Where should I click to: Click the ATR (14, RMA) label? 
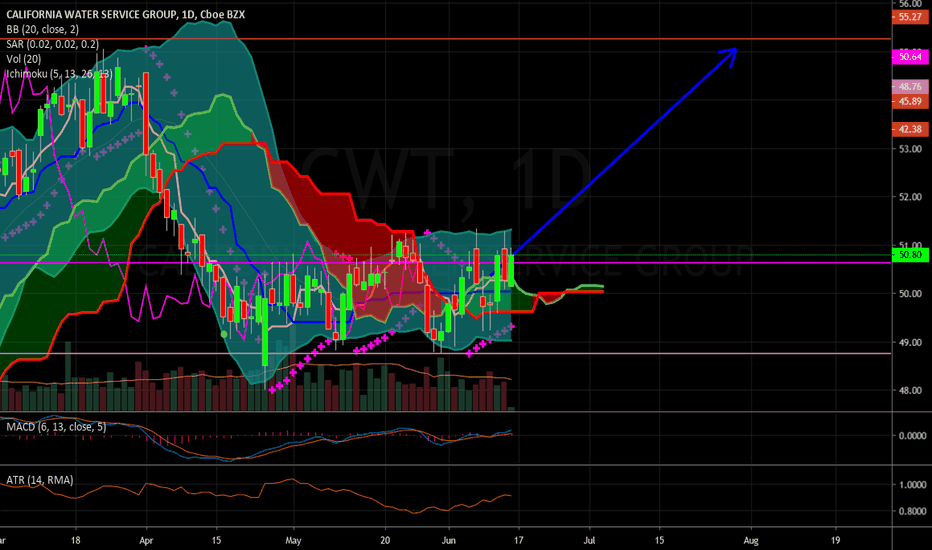(40, 480)
